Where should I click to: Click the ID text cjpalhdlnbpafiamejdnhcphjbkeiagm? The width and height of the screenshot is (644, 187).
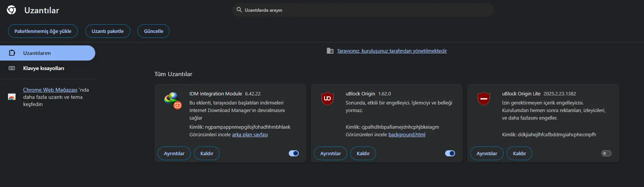pyautogui.click(x=400, y=127)
